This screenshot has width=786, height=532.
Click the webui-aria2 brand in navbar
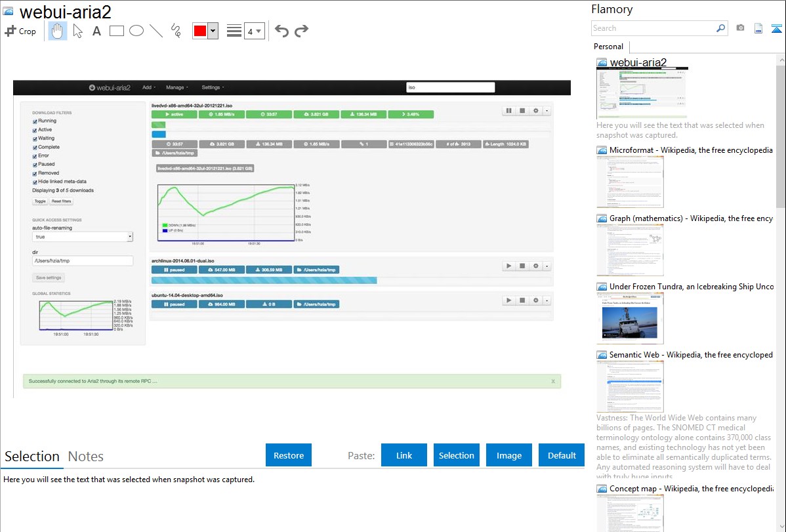110,87
